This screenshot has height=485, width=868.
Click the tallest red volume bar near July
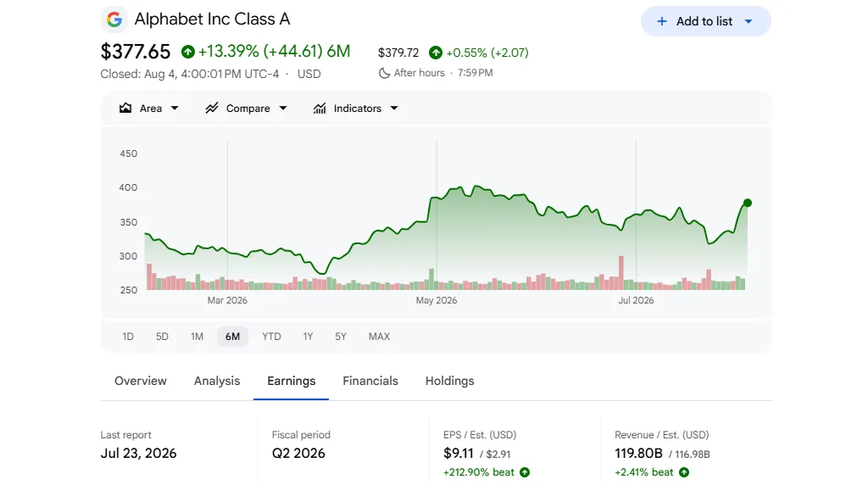621,272
